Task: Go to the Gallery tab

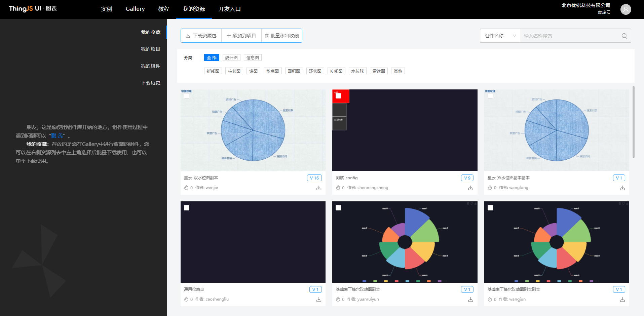Action: [135, 9]
